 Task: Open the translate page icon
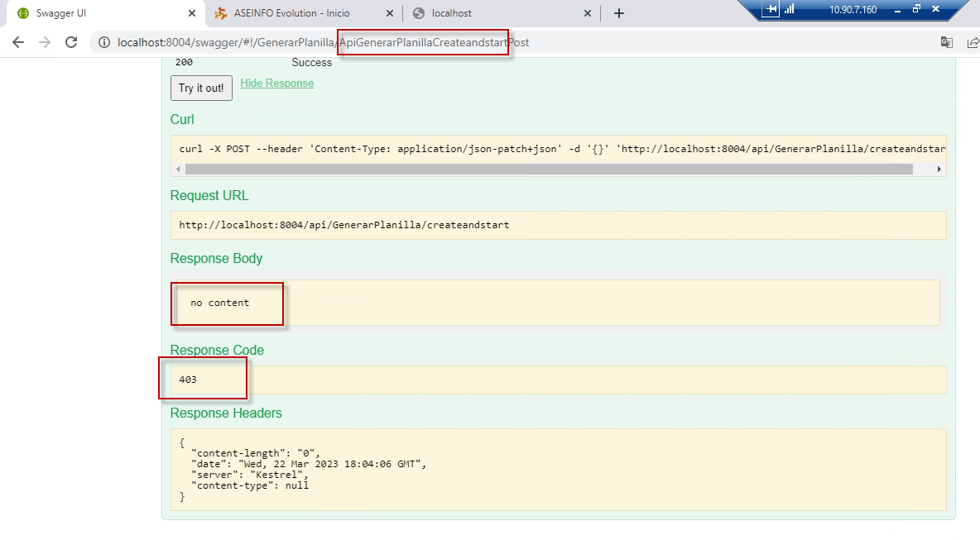coord(946,42)
